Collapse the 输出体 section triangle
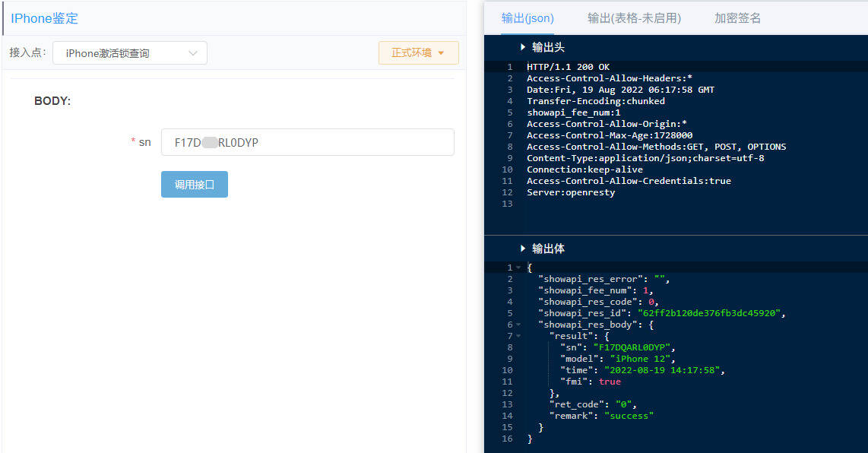 click(523, 248)
